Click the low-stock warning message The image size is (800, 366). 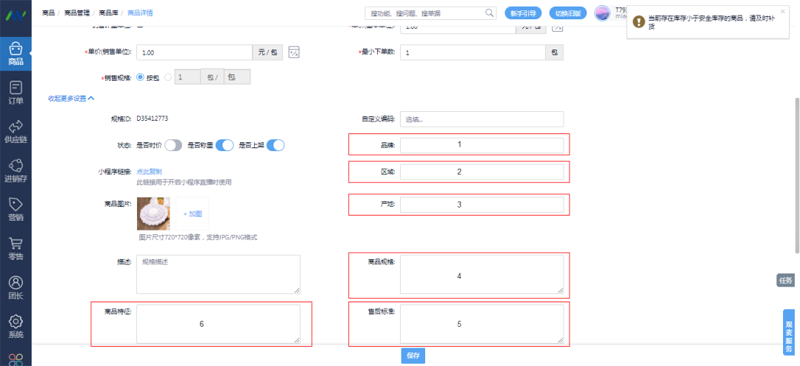(713, 21)
